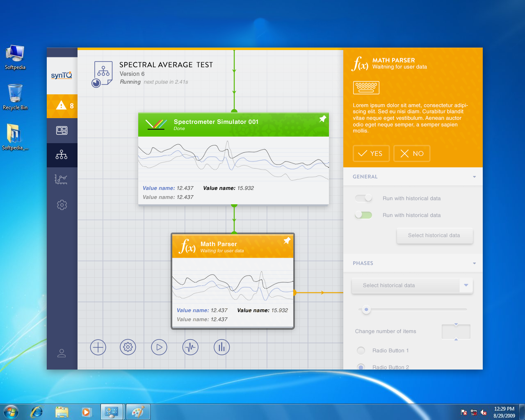Click the number of items input box
Viewport: 525px width, 420px height.
(x=456, y=331)
